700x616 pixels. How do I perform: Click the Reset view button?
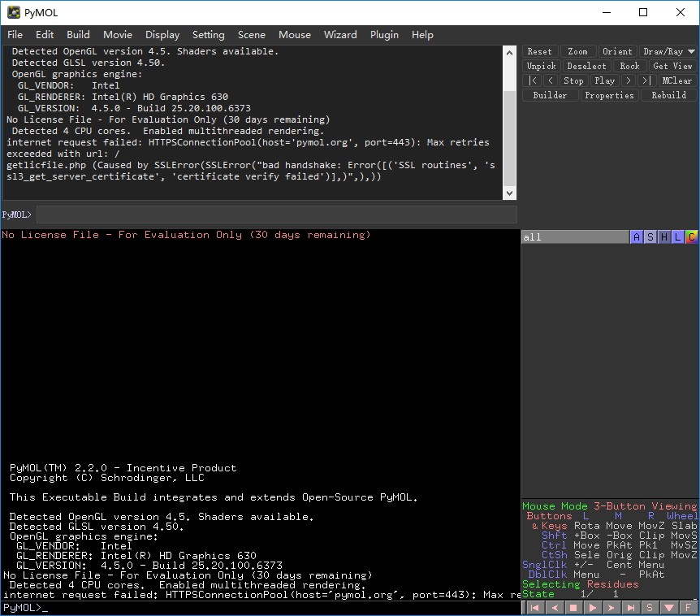tap(540, 51)
